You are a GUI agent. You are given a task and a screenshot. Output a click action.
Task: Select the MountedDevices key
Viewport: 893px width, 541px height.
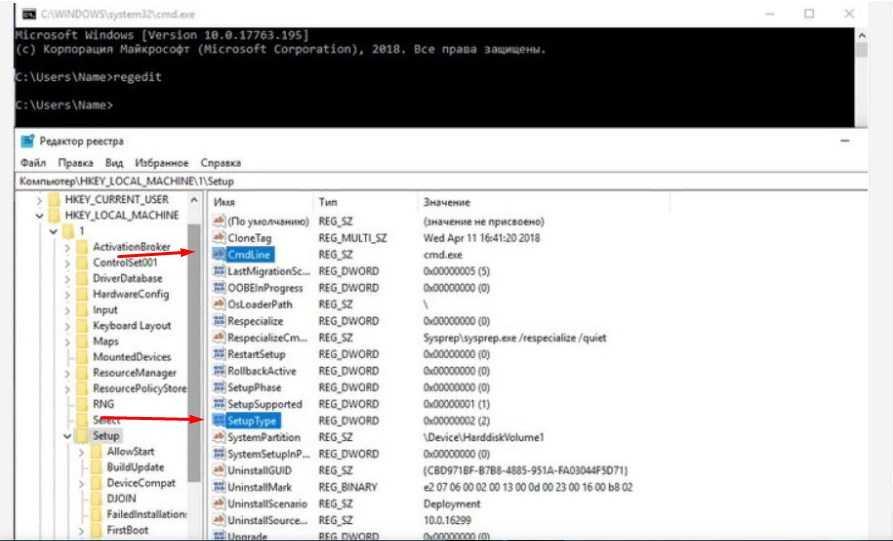[x=132, y=357]
